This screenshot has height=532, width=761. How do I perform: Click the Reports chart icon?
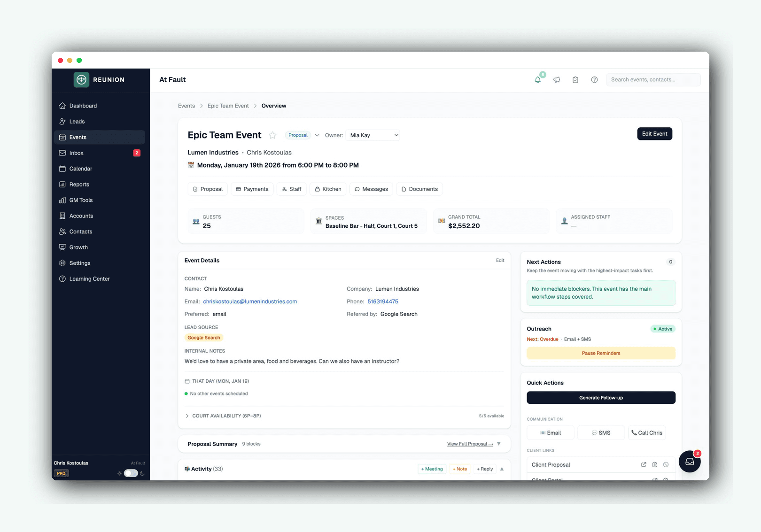[62, 185]
